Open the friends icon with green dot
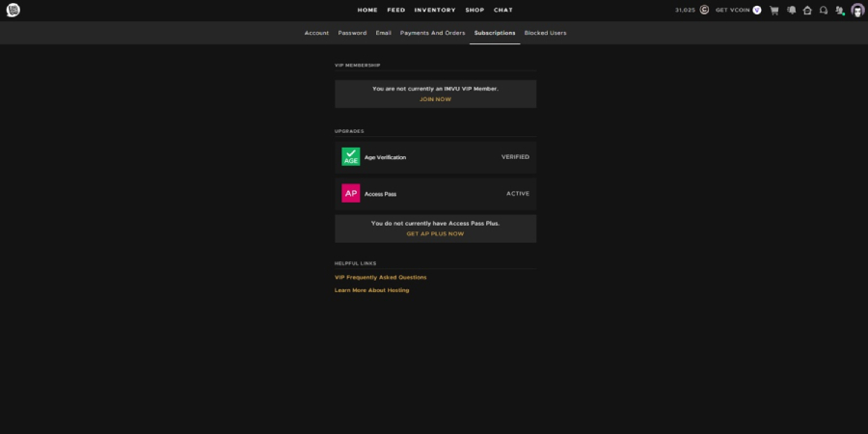The width and height of the screenshot is (868, 434). [840, 10]
